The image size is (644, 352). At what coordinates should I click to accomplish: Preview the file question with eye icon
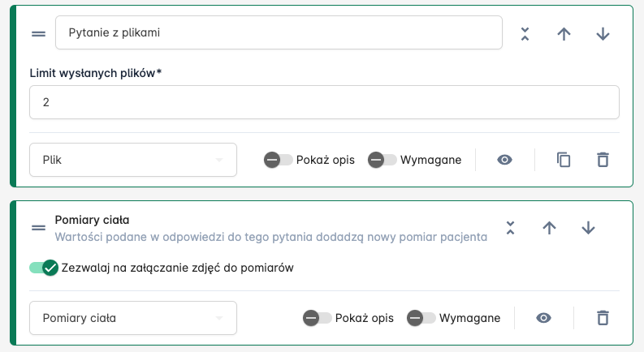pos(505,160)
